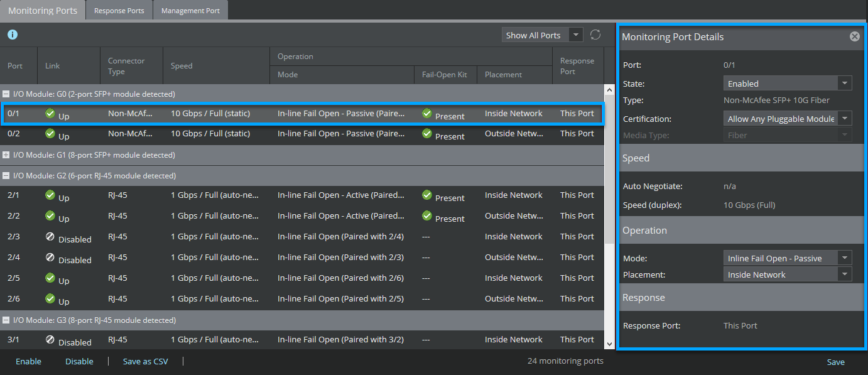Click the Disable button
This screenshot has height=375, width=868.
tap(79, 361)
